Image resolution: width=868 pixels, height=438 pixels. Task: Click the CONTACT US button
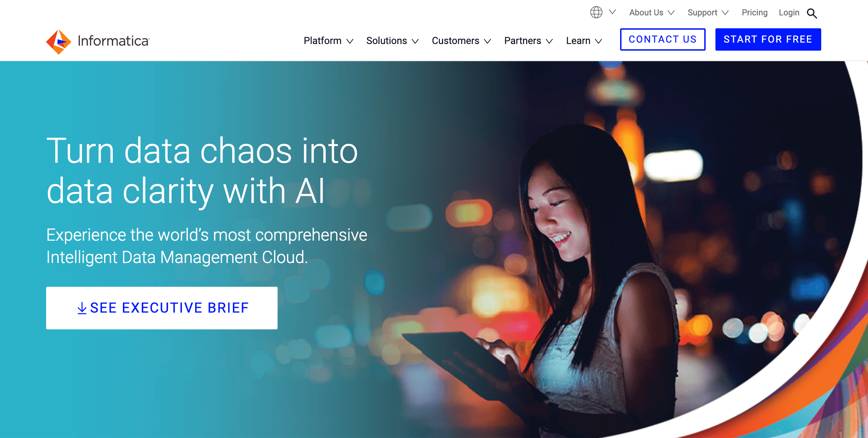point(662,39)
